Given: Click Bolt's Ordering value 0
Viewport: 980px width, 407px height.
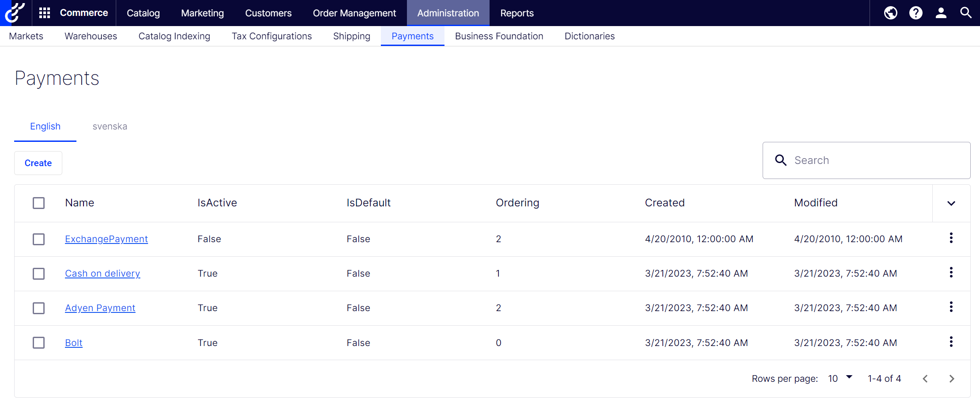Looking at the screenshot, I should coord(498,343).
